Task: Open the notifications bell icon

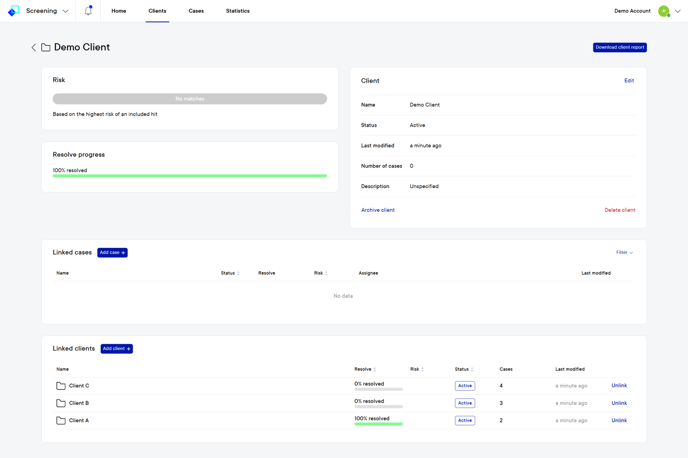Action: pos(88,11)
